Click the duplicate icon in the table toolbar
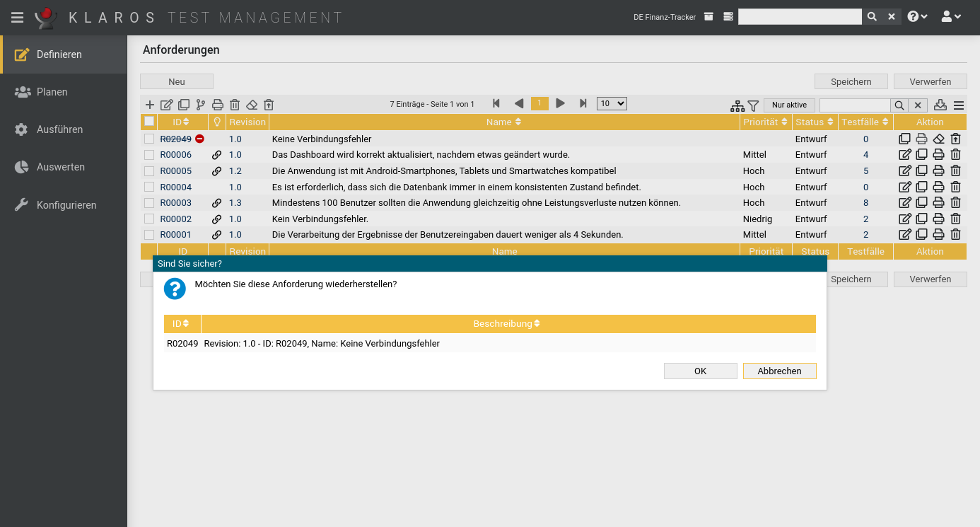Viewport: 980px width, 527px height. point(184,105)
